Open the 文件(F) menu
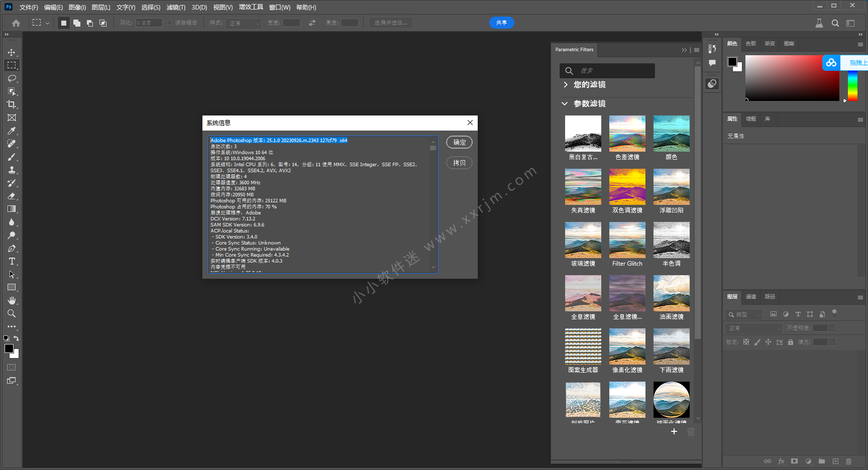 point(29,7)
